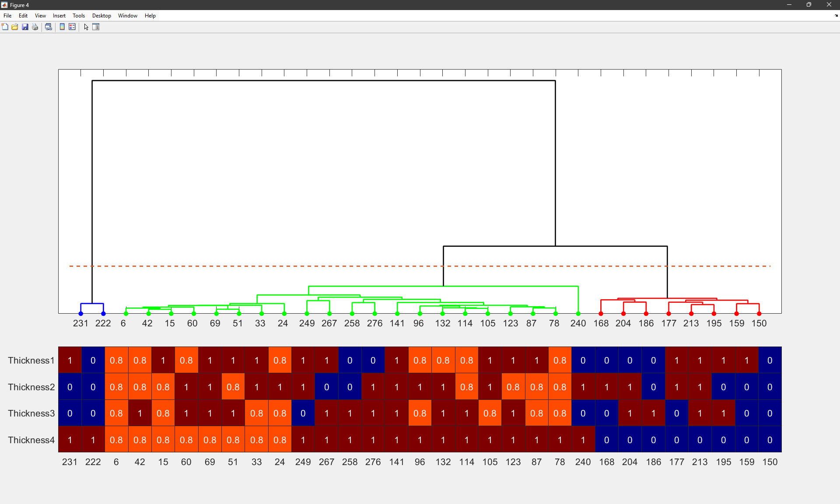Click the Thickness2 cell for column 186

[653, 387]
